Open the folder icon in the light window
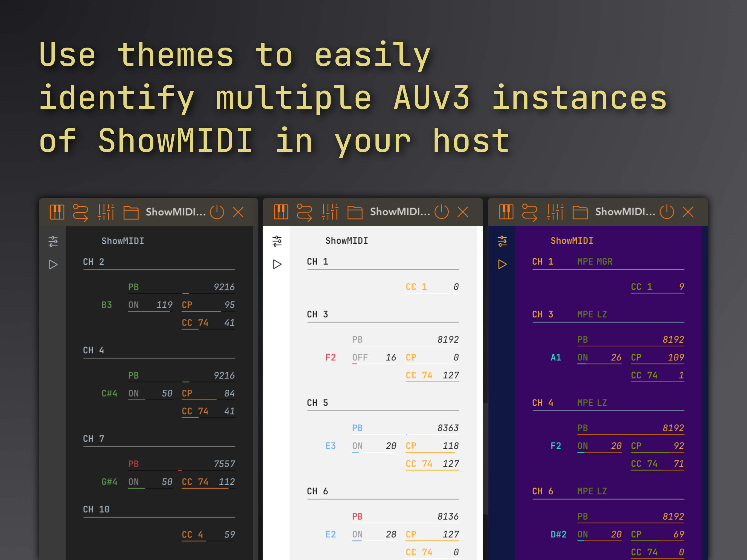 355,212
